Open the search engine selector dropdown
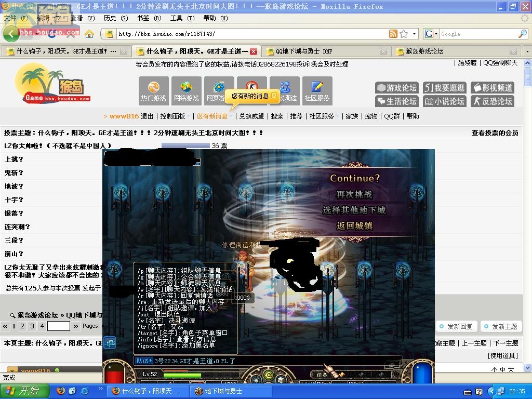Image resolution: width=532 pixels, height=399 pixels. point(436,34)
